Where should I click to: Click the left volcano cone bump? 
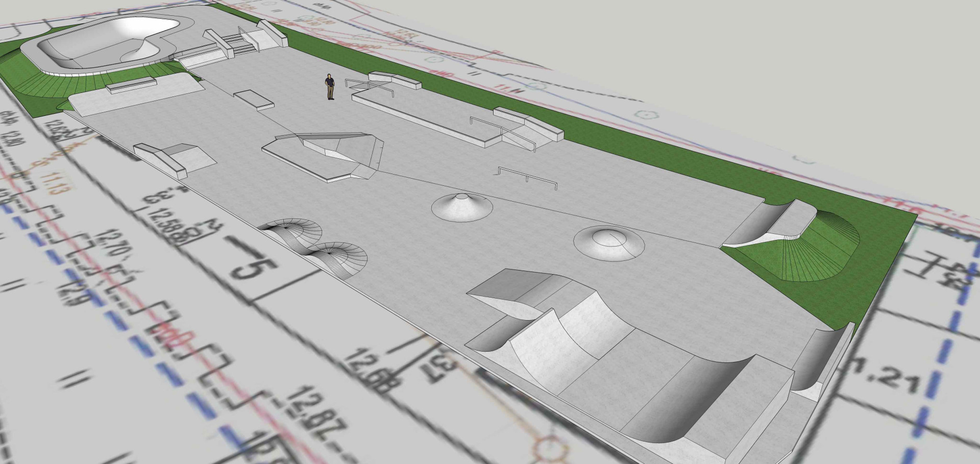(462, 207)
